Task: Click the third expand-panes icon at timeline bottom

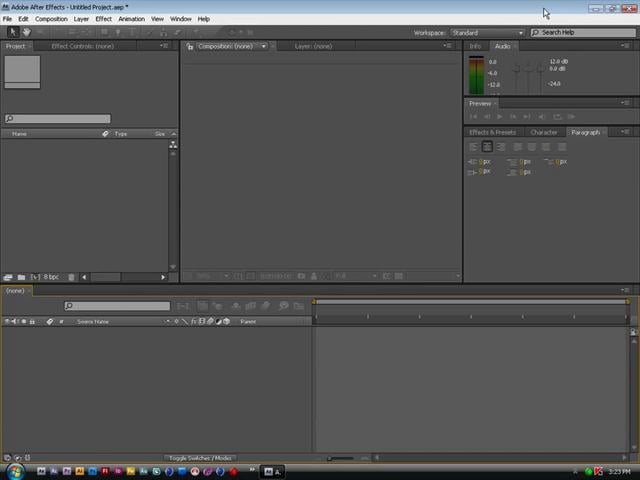Action: pyautogui.click(x=27, y=458)
